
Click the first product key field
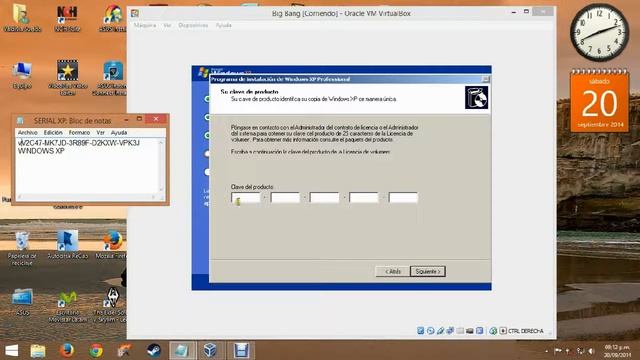tap(246, 198)
